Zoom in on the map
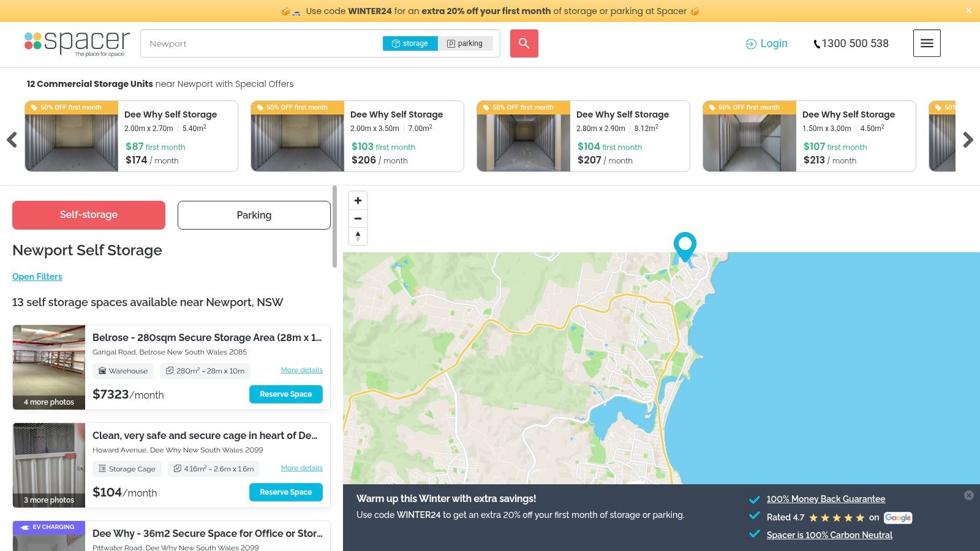The width and height of the screenshot is (980, 551). (358, 201)
